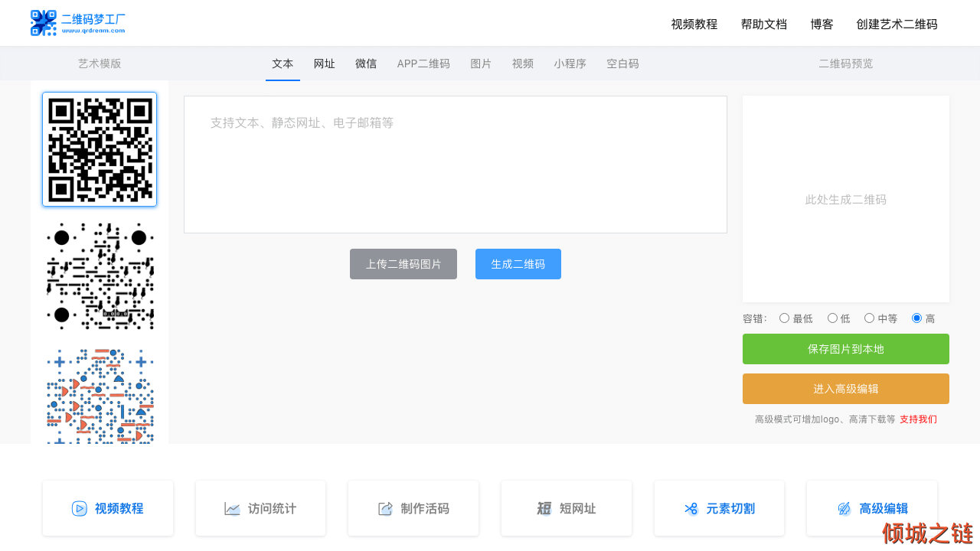Open the 高级编辑 card label at bottom
Screen dimensions: 980x551
click(884, 508)
